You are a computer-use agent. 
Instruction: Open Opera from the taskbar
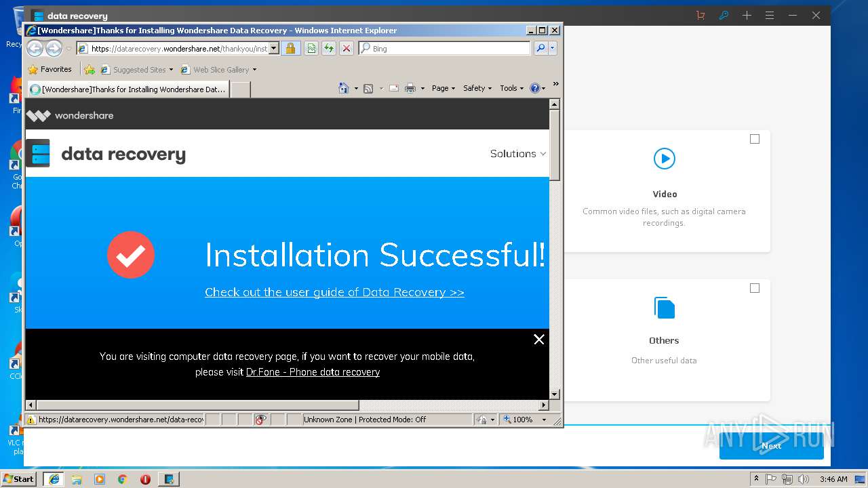(x=145, y=479)
